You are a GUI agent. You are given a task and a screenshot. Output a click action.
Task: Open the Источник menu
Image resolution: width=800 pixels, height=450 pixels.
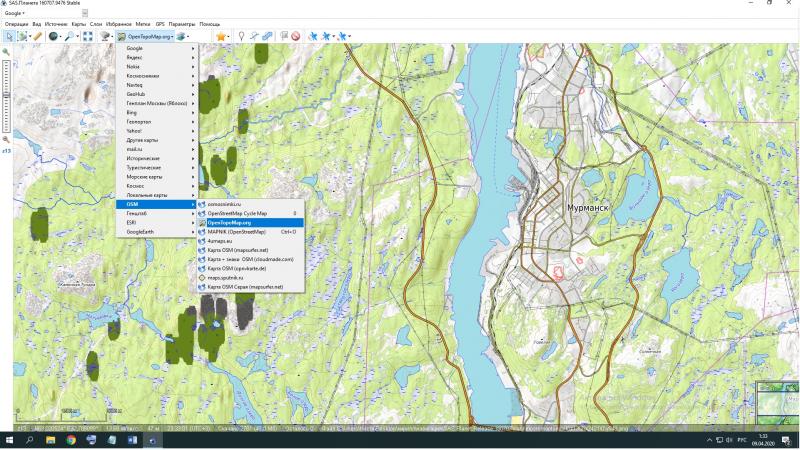(56, 24)
